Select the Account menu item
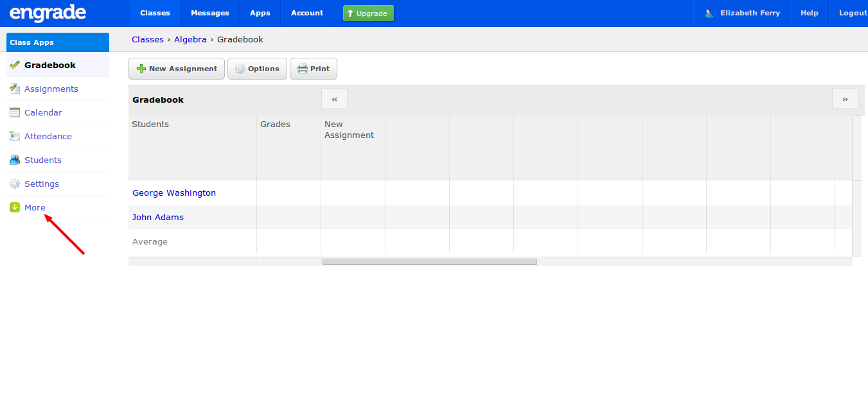The width and height of the screenshot is (868, 412). (x=306, y=13)
